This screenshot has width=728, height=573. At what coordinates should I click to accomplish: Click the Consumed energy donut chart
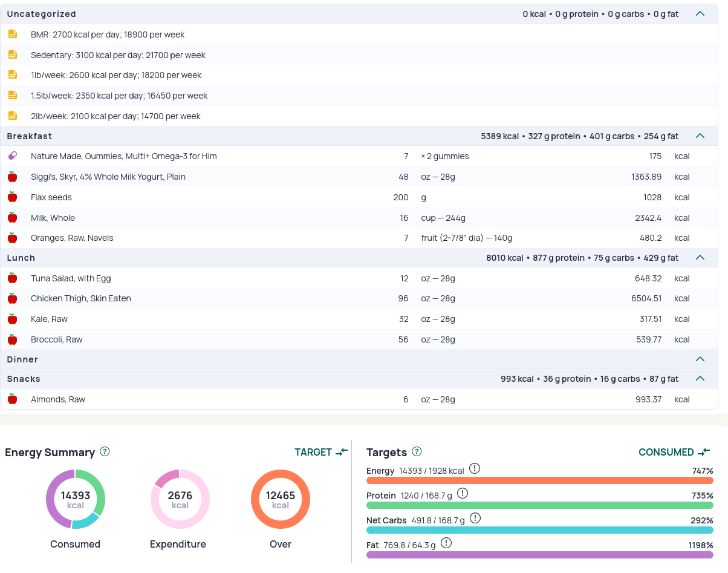(x=76, y=499)
